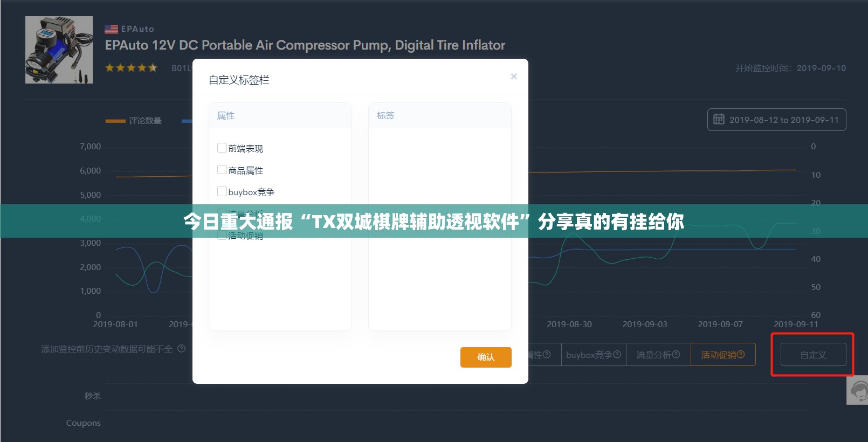Viewport: 868px width, 442px height.
Task: Click the air compressor product thumbnail
Action: pos(59,50)
